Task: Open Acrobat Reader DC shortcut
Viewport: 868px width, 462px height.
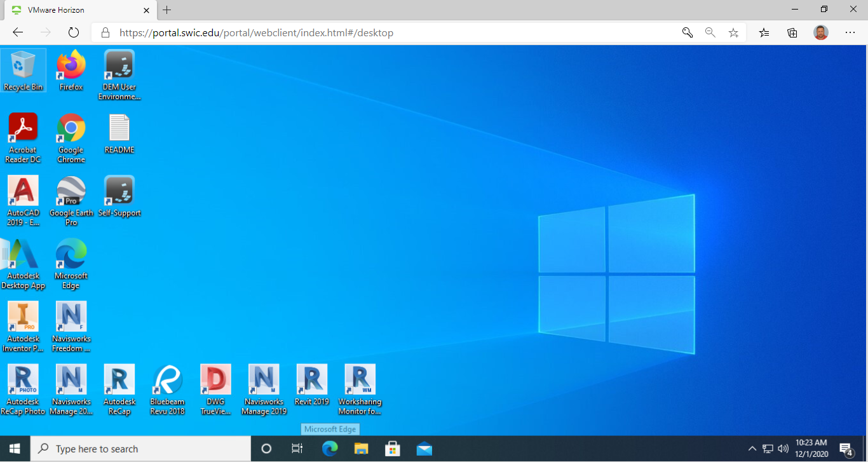Action: 24,128
